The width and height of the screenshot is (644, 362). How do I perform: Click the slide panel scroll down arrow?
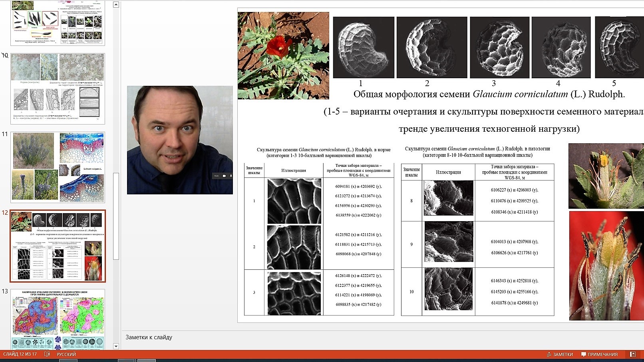(116, 346)
